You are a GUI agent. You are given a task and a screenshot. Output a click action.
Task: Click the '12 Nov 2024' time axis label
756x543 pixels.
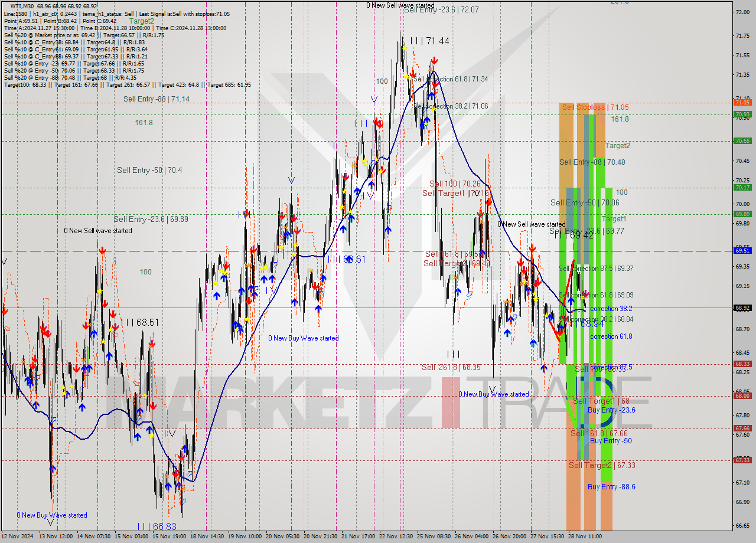(x=17, y=537)
